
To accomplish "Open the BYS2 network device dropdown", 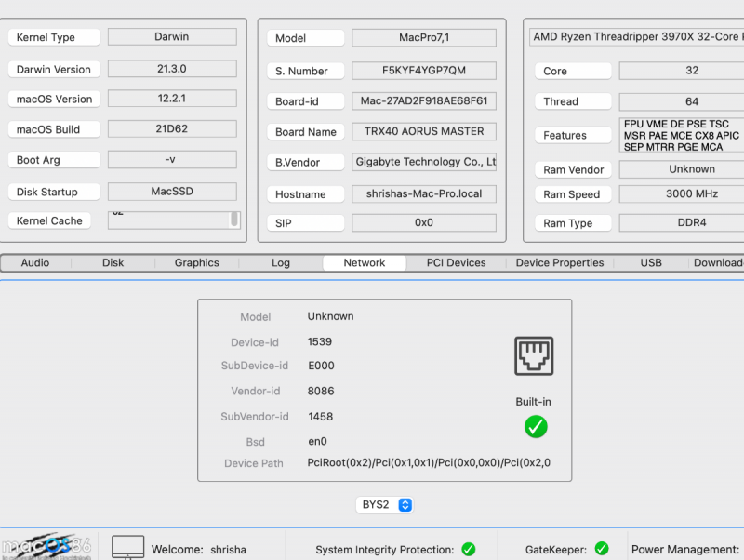I will (x=384, y=504).
